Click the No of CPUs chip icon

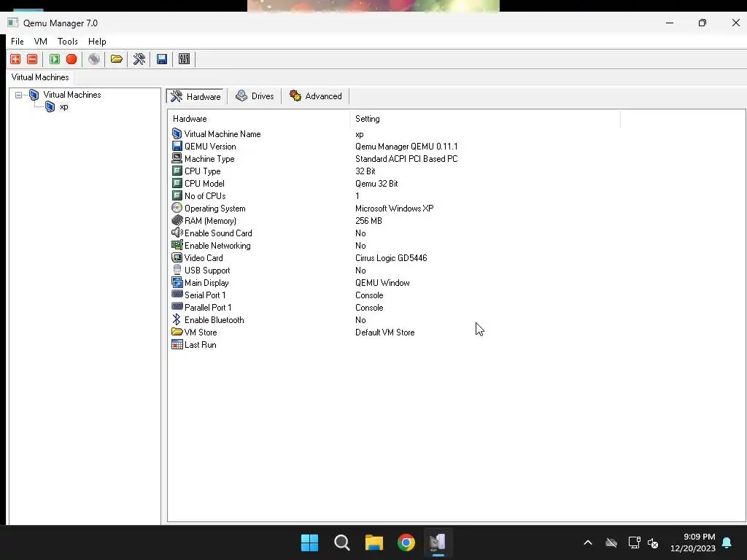click(177, 195)
